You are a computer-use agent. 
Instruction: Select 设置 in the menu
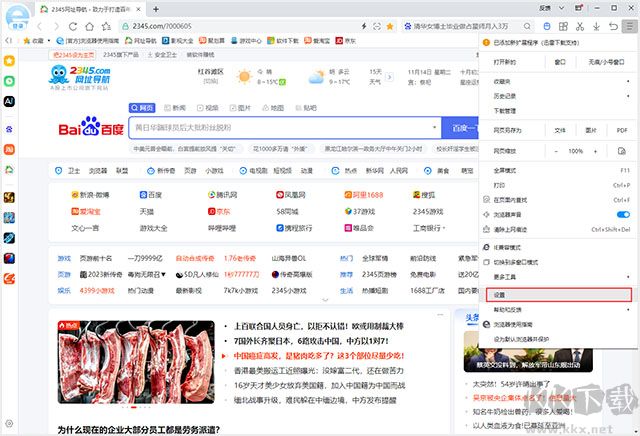[x=501, y=295]
